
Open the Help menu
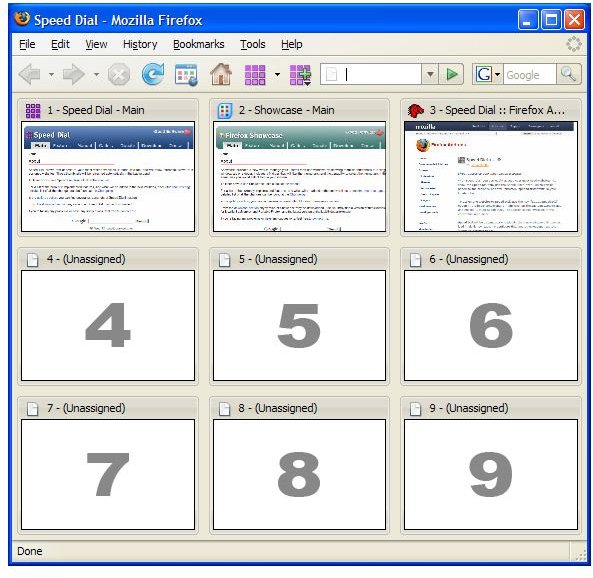pos(292,44)
